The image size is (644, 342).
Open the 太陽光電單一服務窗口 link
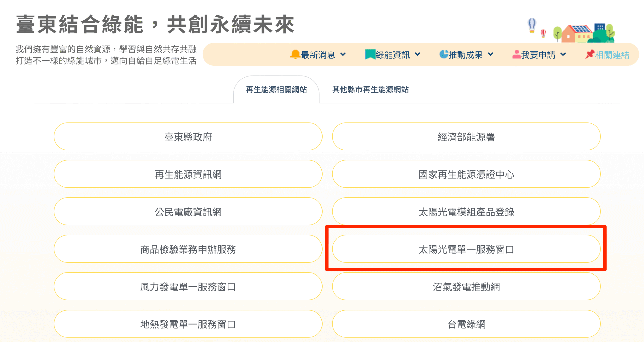466,249
